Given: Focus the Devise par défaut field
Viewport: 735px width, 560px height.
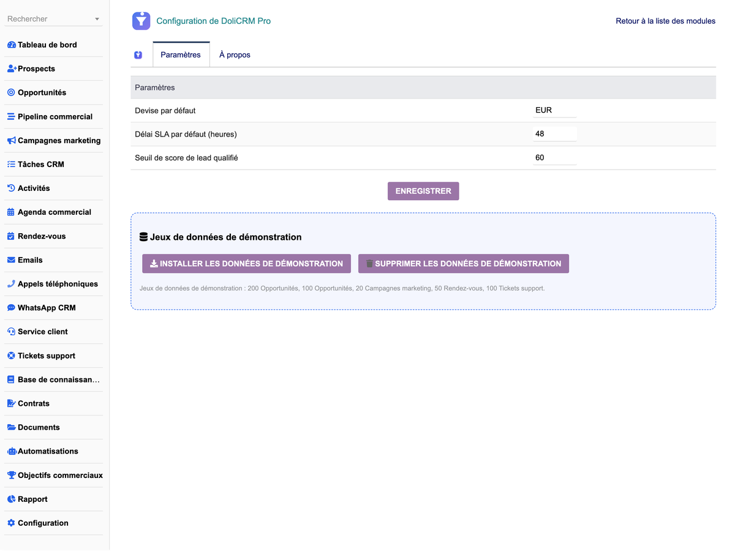Looking at the screenshot, I should [x=554, y=110].
